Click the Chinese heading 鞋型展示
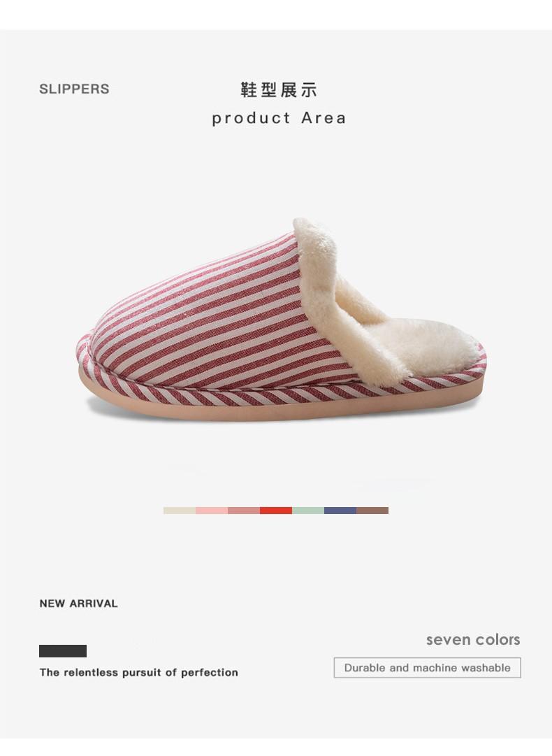Screen dimensions: 552x756 point(279,90)
